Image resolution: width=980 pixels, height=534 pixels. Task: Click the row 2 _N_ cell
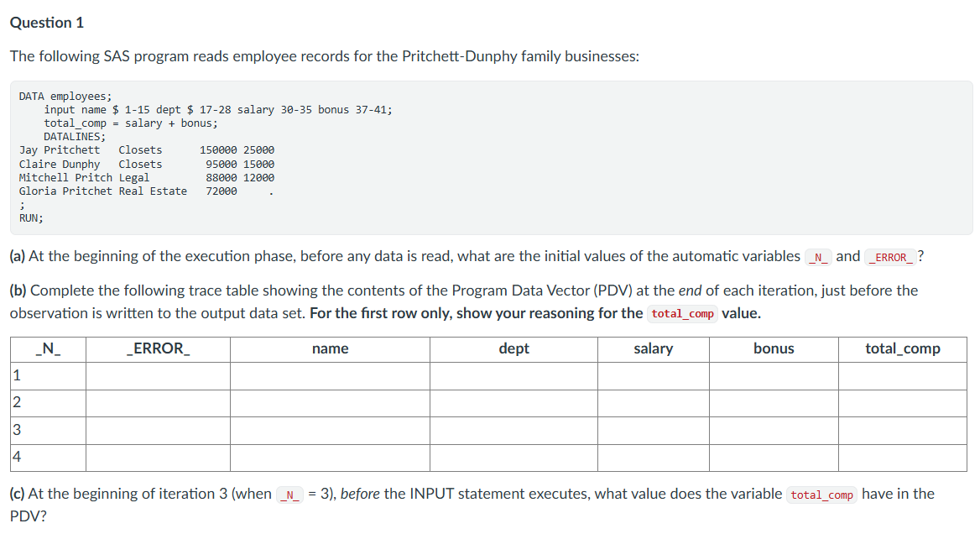pos(48,403)
